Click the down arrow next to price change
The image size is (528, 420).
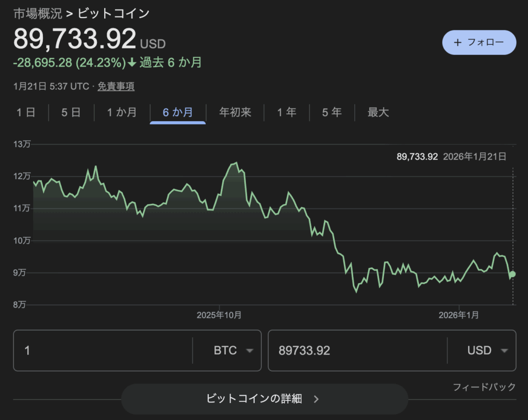[x=132, y=63]
